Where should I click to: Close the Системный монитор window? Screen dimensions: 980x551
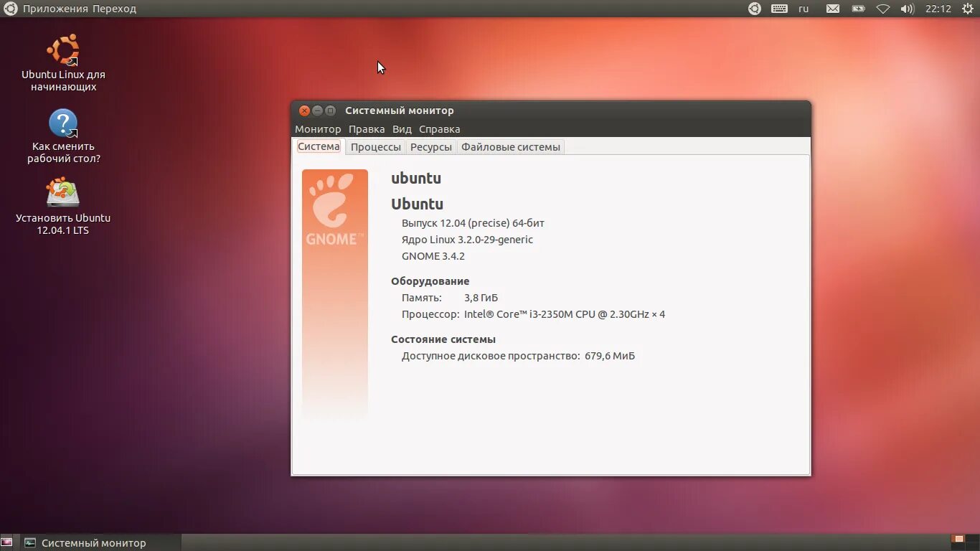[x=304, y=110]
